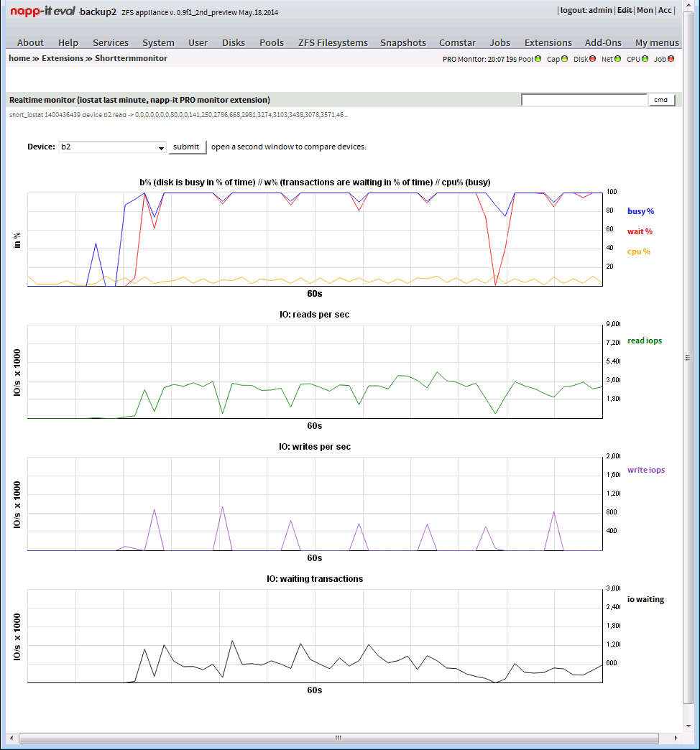Open the Comstar menu
700x750 pixels.
point(457,42)
